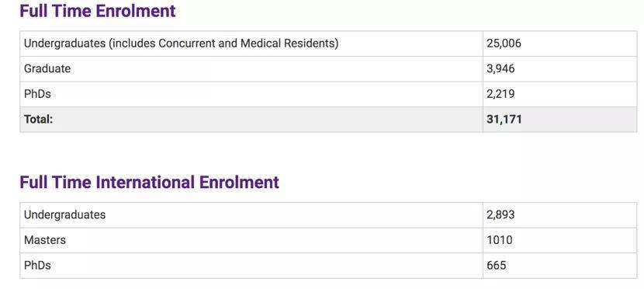Click the Full Time Enrolment heading
Viewport: 644px width, 289px height.
pyautogui.click(x=98, y=11)
